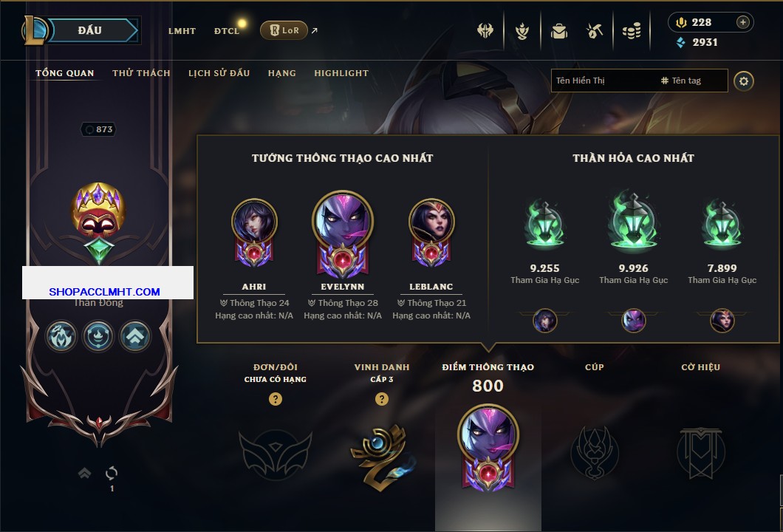Expand the level-up chevron under the banner
Image resolution: width=783 pixels, height=532 pixels.
click(x=84, y=473)
